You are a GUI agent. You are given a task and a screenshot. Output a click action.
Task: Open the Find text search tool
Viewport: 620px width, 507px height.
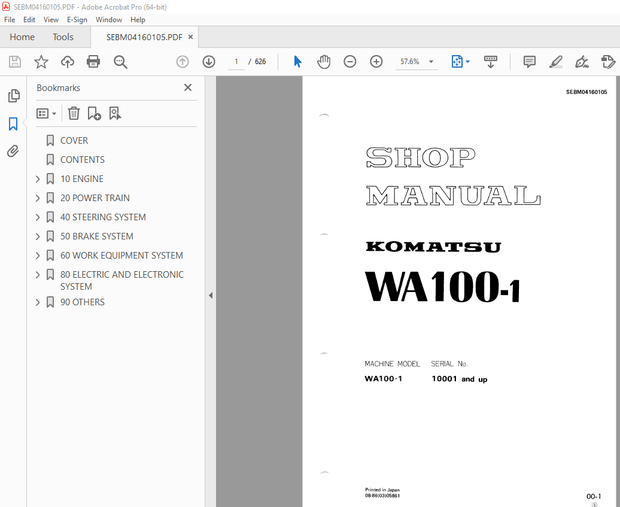click(120, 62)
